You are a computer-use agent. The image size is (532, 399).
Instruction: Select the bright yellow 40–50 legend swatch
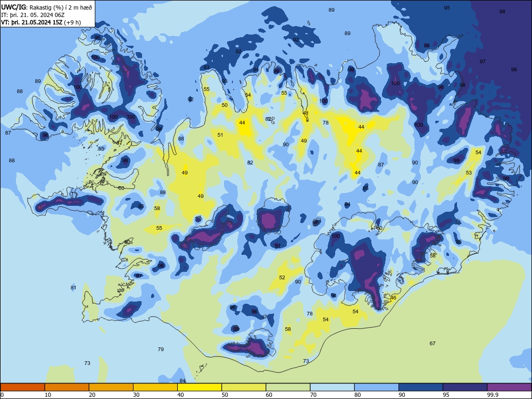199,387
